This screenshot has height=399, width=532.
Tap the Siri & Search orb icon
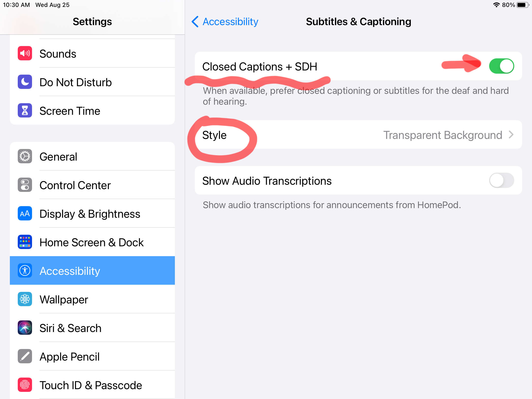tap(25, 328)
